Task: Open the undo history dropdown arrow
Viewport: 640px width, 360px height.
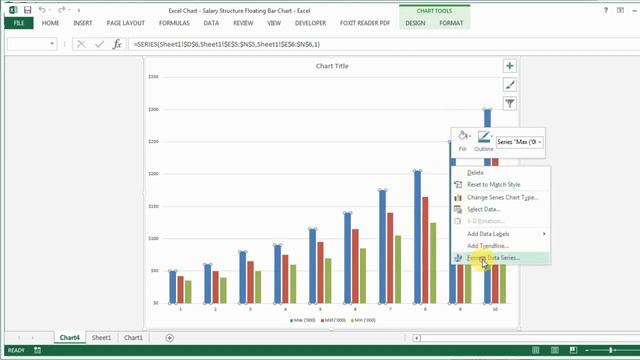Action: click(49, 10)
